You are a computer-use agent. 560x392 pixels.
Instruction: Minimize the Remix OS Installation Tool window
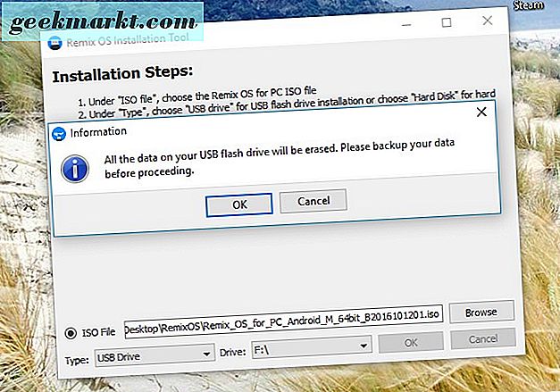click(x=406, y=25)
